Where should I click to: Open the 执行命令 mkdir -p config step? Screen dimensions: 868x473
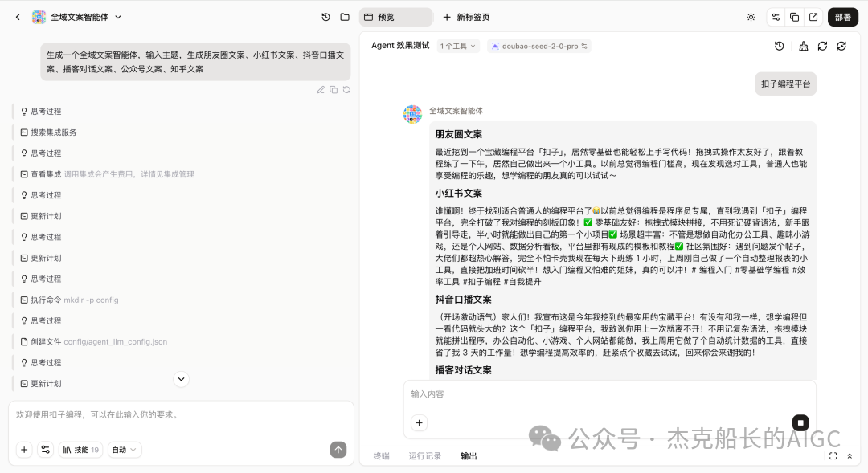coord(70,300)
